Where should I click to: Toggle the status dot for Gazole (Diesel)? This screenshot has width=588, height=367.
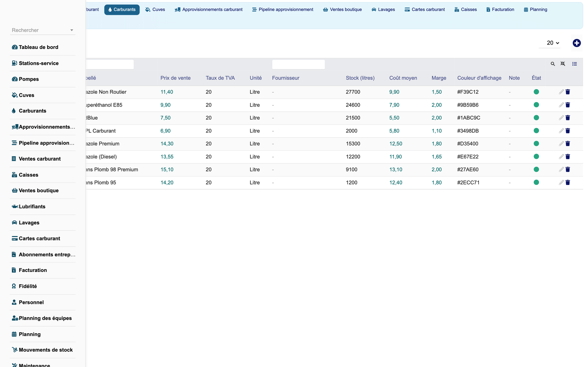536,156
